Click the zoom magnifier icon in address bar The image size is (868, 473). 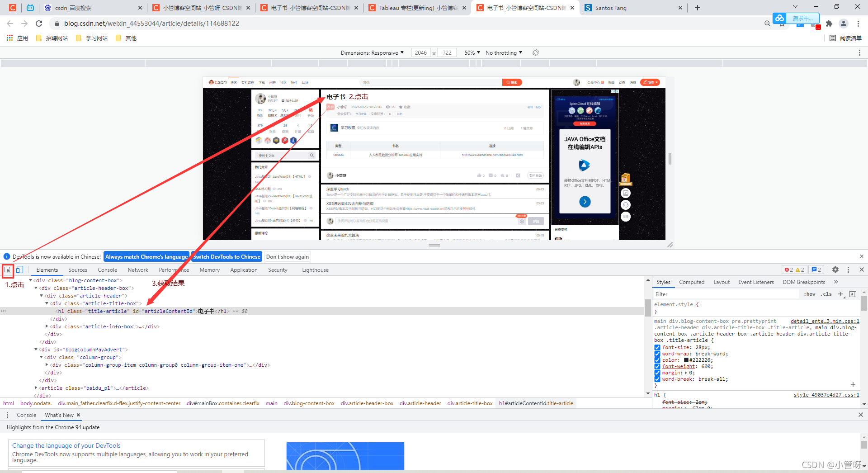768,24
